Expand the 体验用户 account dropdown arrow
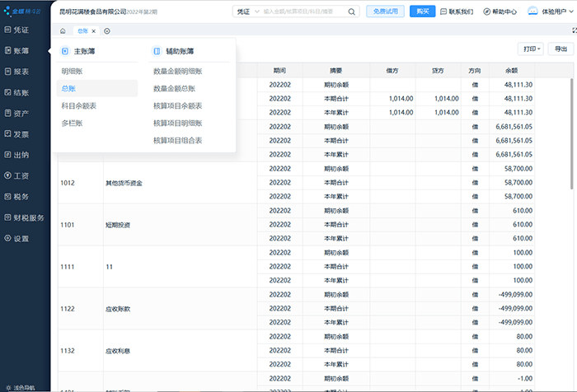Screen dimensions: 577x392 click(571, 12)
